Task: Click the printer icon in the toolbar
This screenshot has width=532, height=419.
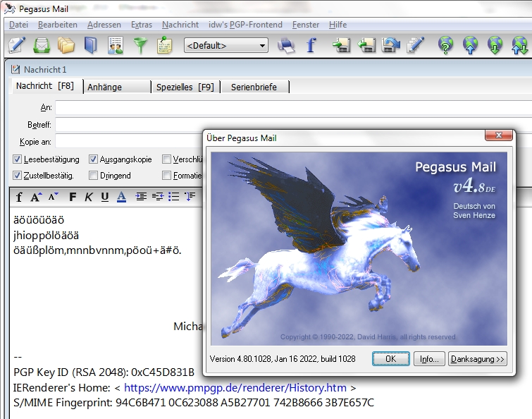Action: coord(286,45)
